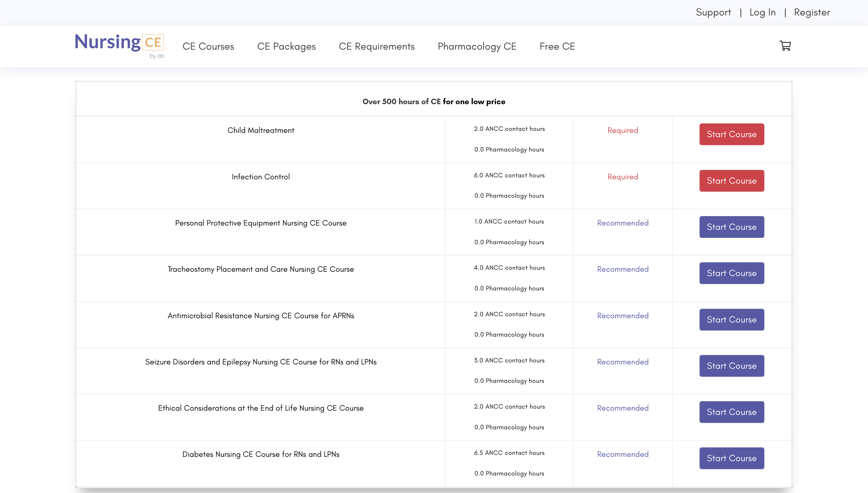Image resolution: width=868 pixels, height=493 pixels.
Task: Click the Register link
Action: (x=811, y=13)
